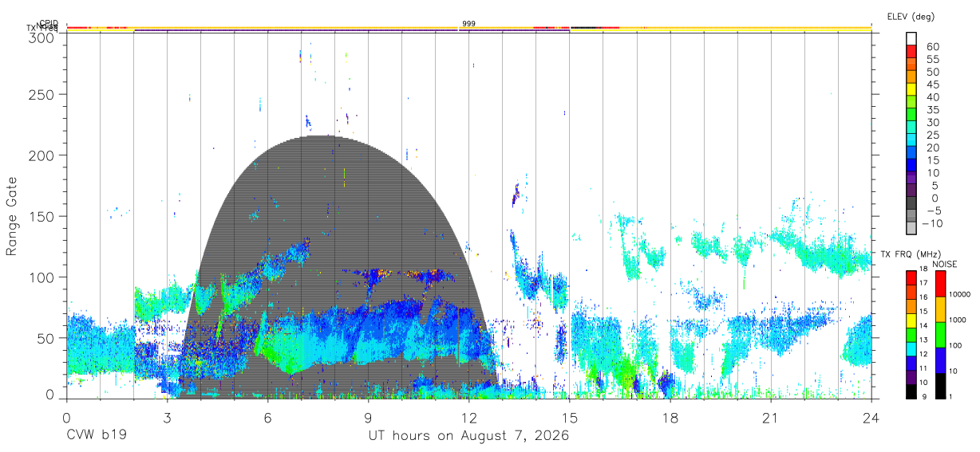Pick the black NOISE swatch between 10 and 1
The width and height of the screenshot is (980, 452).
[940, 384]
